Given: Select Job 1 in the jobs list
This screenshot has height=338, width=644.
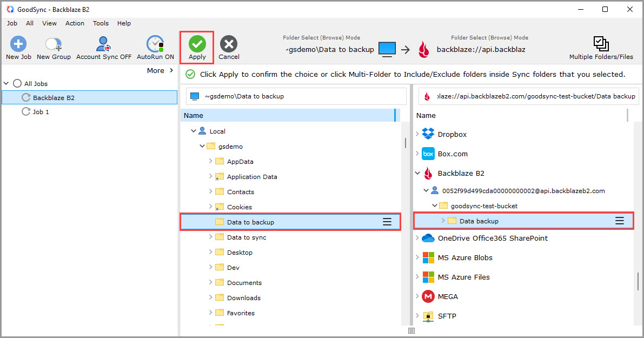Looking at the screenshot, I should (41, 112).
